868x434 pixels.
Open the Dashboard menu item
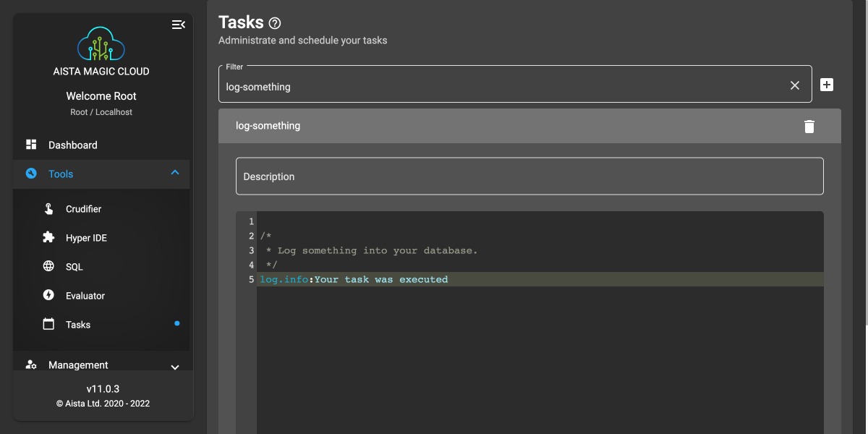pyautogui.click(x=101, y=145)
